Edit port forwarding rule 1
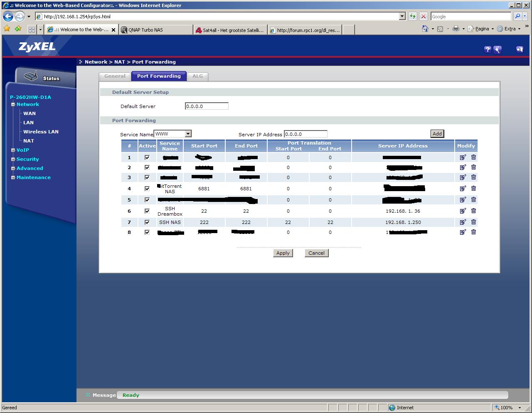The image size is (532, 413). [x=463, y=157]
